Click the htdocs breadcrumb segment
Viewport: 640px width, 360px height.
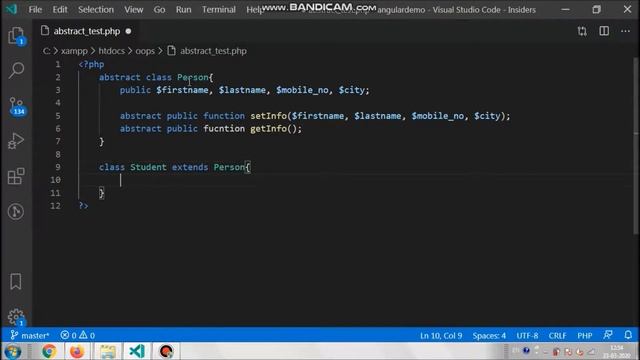111,51
